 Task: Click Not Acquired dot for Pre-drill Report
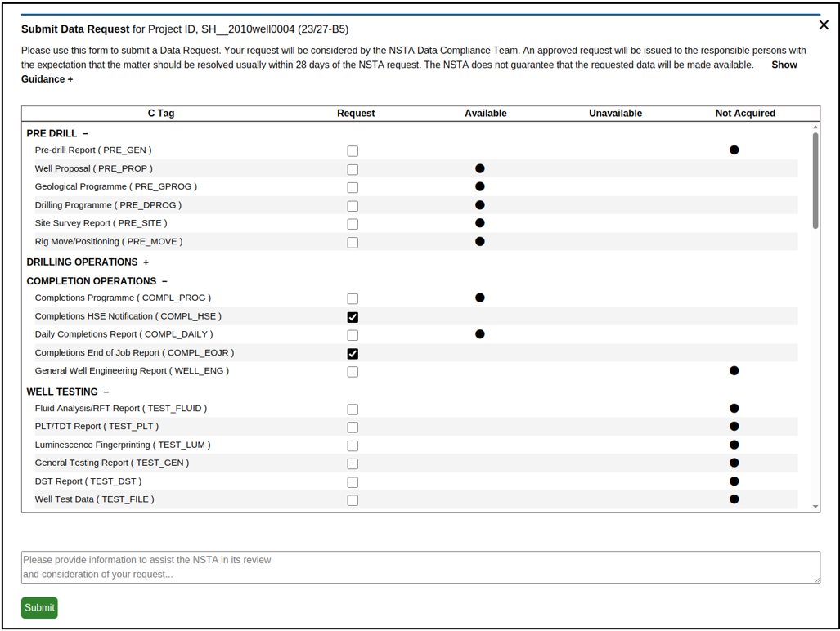tap(734, 150)
